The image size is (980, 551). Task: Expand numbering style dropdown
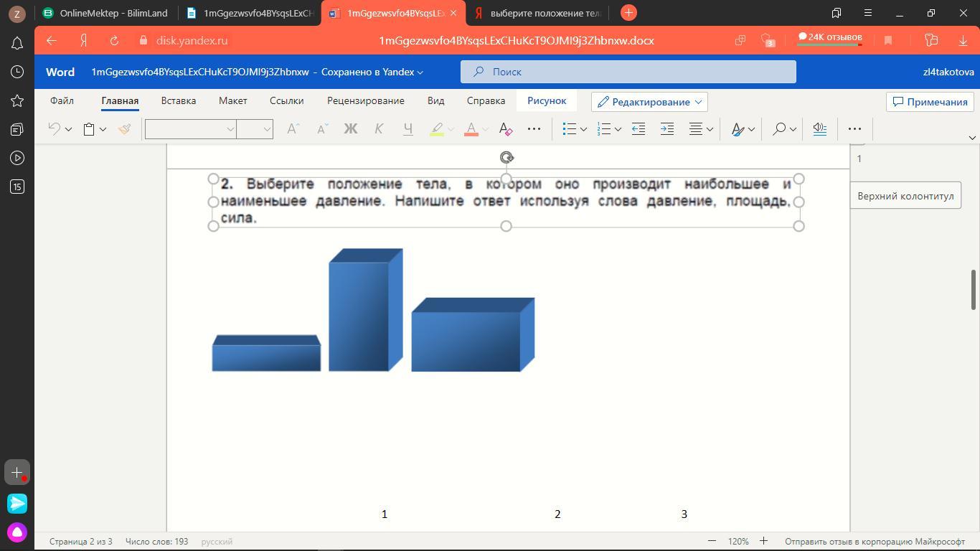click(x=618, y=129)
